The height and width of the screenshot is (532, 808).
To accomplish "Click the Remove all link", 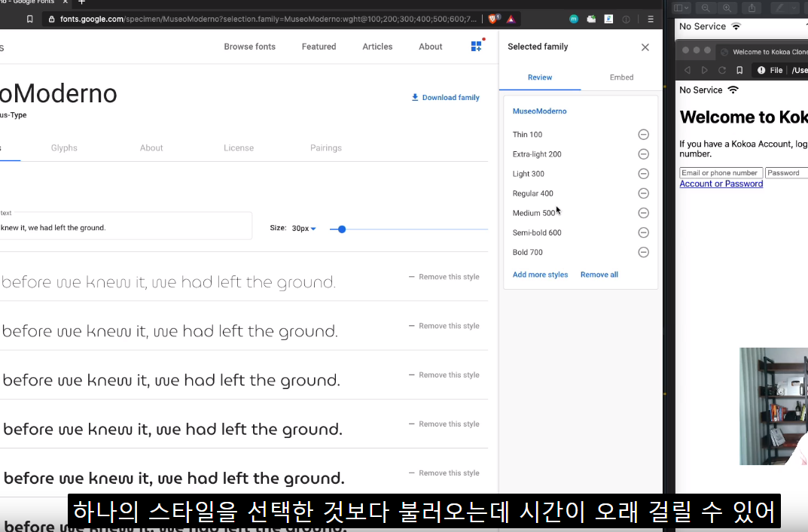I will 599,275.
